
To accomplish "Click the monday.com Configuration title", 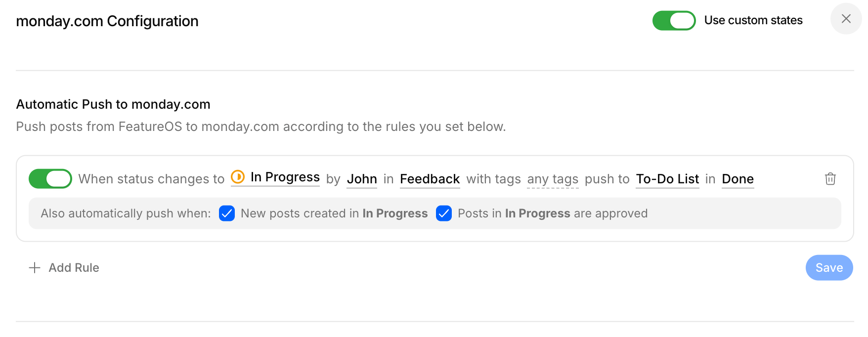I will [x=107, y=21].
